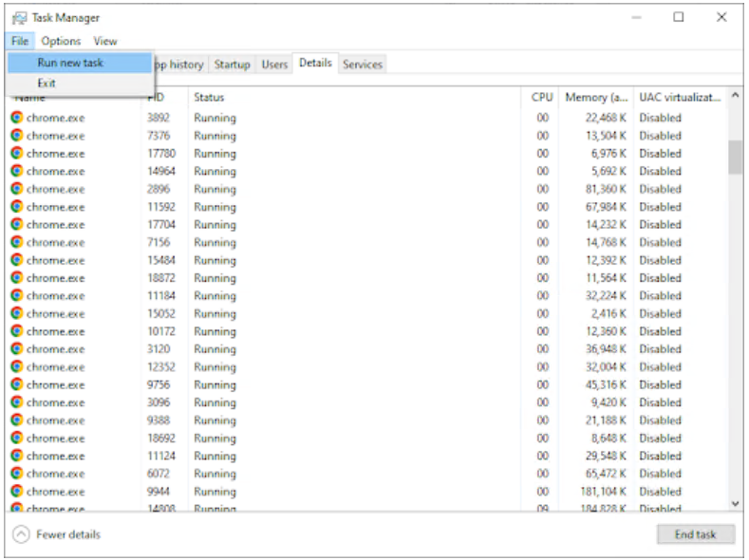Viewport: 749px width, 560px height.
Task: Open the View menu
Action: (105, 41)
